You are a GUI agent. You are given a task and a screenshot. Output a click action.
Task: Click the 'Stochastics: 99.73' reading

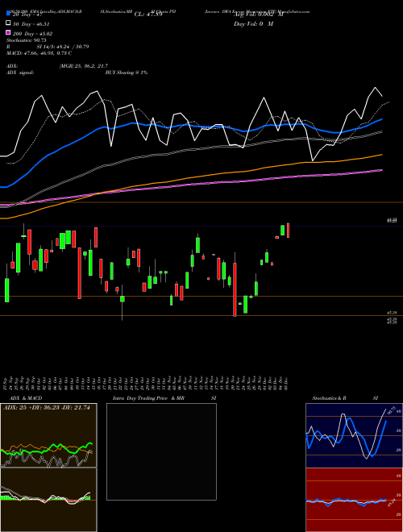click(x=27, y=40)
